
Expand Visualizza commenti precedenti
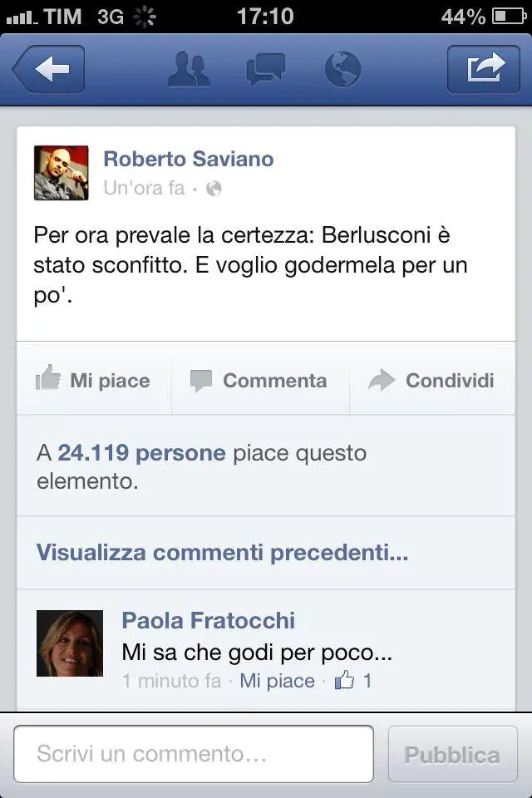pyautogui.click(x=223, y=553)
